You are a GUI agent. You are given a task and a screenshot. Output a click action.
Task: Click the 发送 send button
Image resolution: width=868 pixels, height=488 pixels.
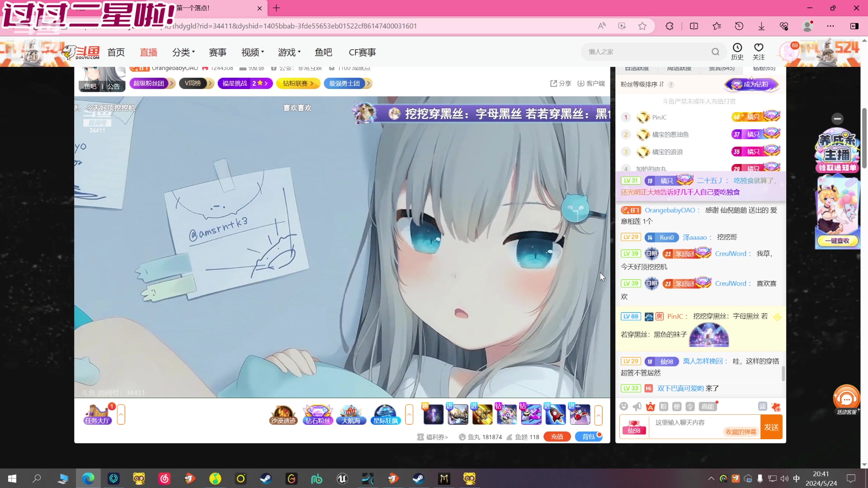coord(771,427)
